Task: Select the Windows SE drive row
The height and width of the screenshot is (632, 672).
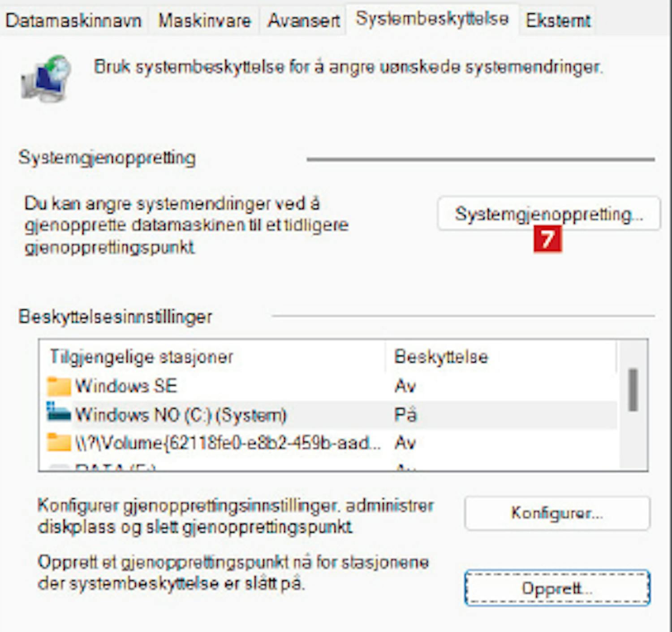Action: (x=126, y=386)
